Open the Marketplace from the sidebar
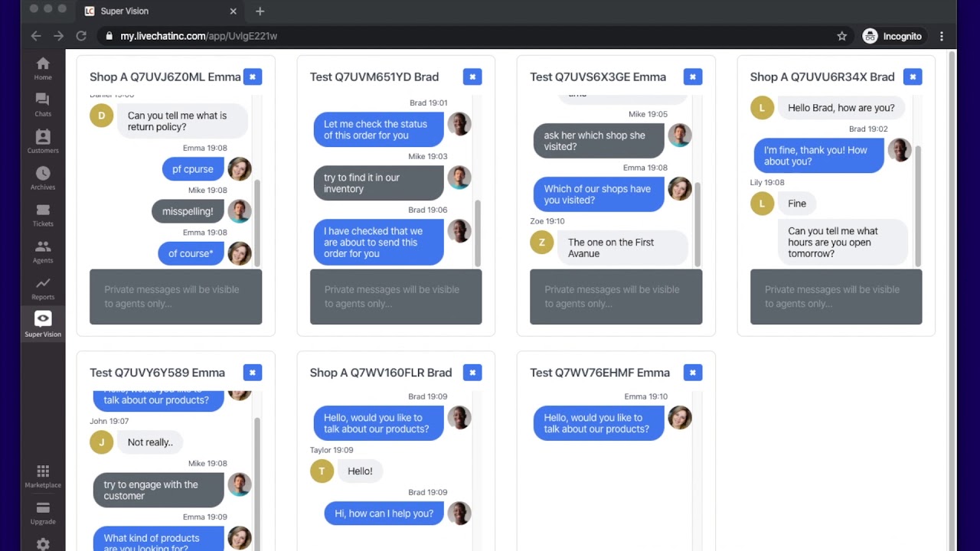 43,476
